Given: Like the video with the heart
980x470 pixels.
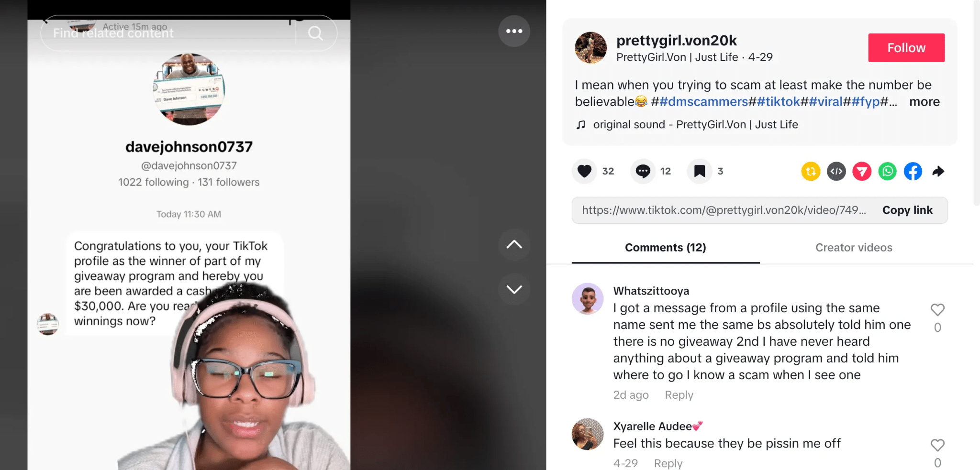Looking at the screenshot, I should click(x=584, y=171).
